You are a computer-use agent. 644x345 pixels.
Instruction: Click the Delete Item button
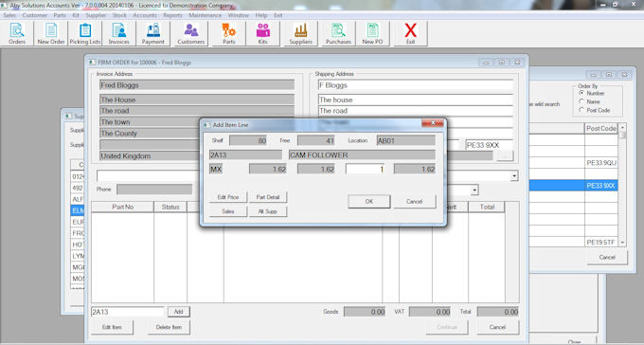coord(169,327)
